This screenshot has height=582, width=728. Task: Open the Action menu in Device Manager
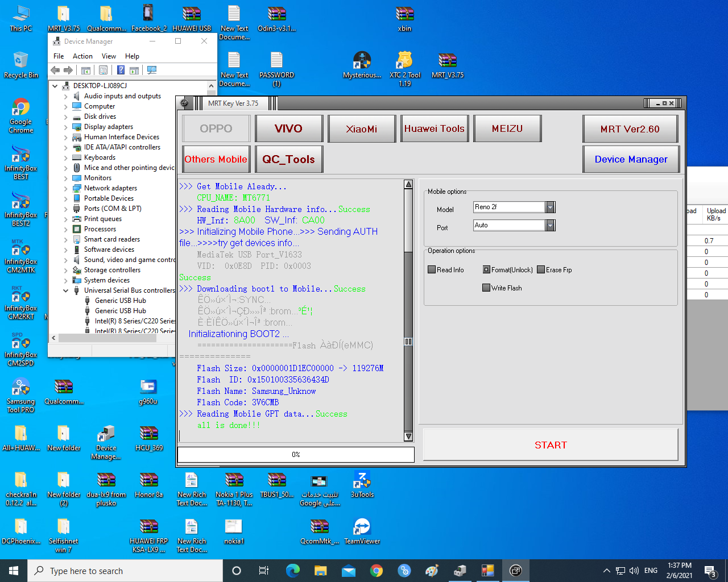click(82, 56)
